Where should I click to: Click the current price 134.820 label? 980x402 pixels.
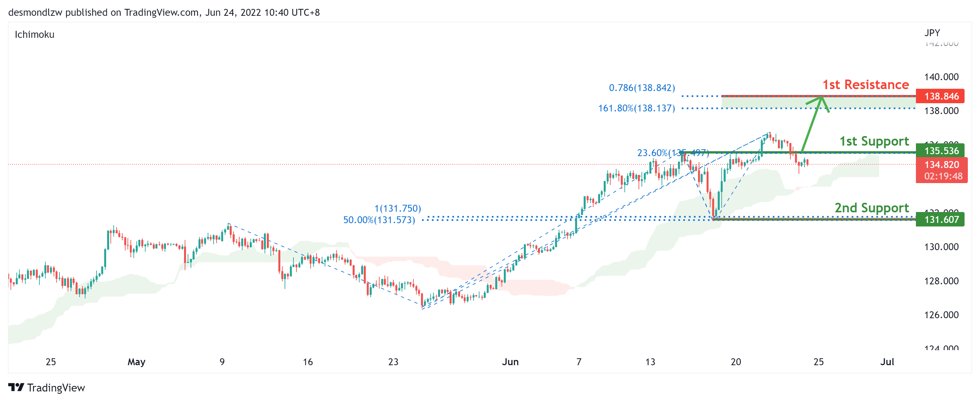point(941,164)
